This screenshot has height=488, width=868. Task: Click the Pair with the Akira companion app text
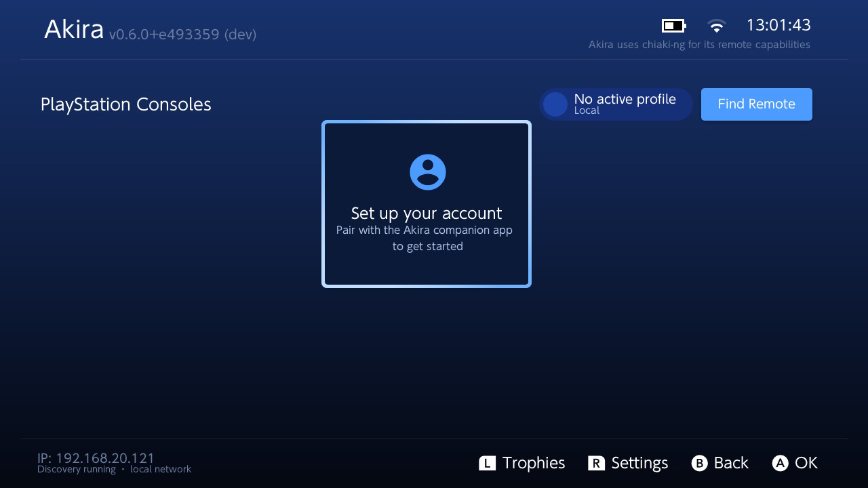[x=425, y=238]
